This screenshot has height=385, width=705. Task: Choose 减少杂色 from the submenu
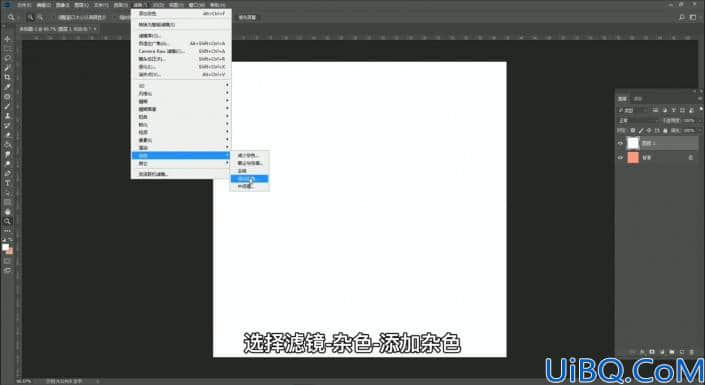coord(250,155)
